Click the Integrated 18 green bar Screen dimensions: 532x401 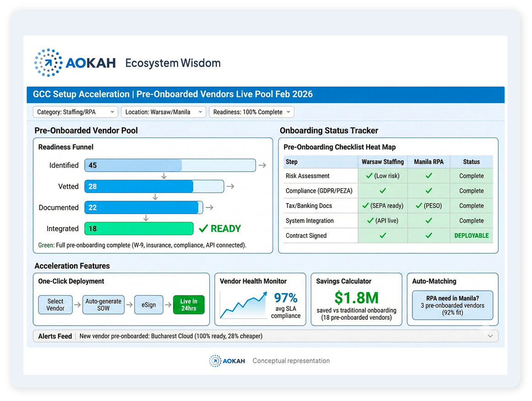139,228
